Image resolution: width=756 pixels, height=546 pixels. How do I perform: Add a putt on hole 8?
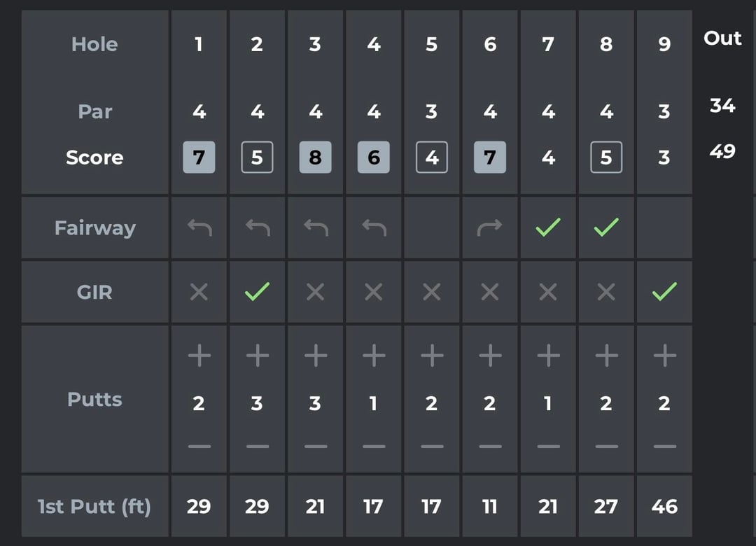coord(606,356)
